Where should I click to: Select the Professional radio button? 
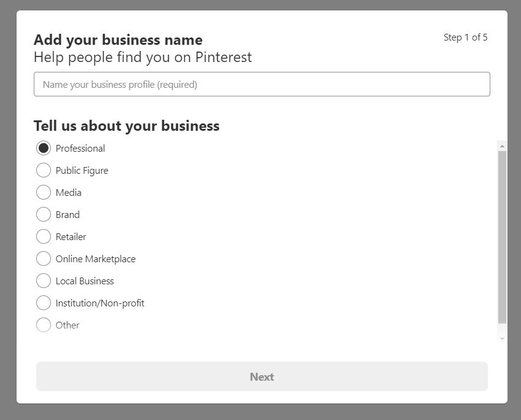tap(44, 148)
